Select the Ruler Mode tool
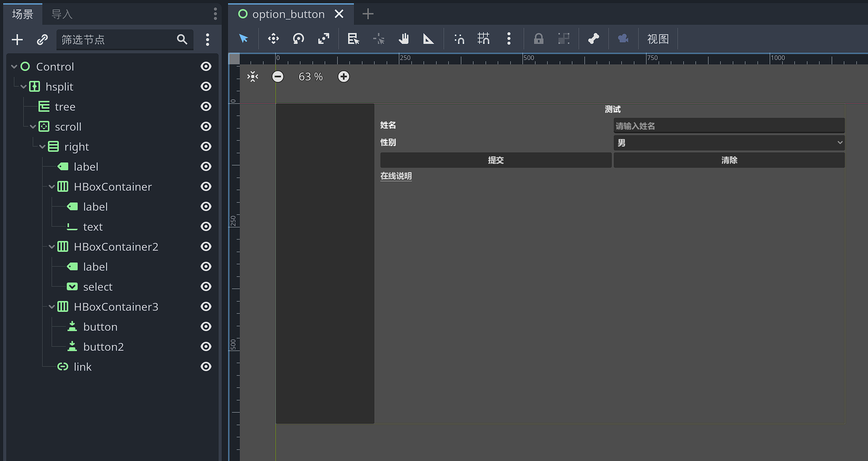 429,39
